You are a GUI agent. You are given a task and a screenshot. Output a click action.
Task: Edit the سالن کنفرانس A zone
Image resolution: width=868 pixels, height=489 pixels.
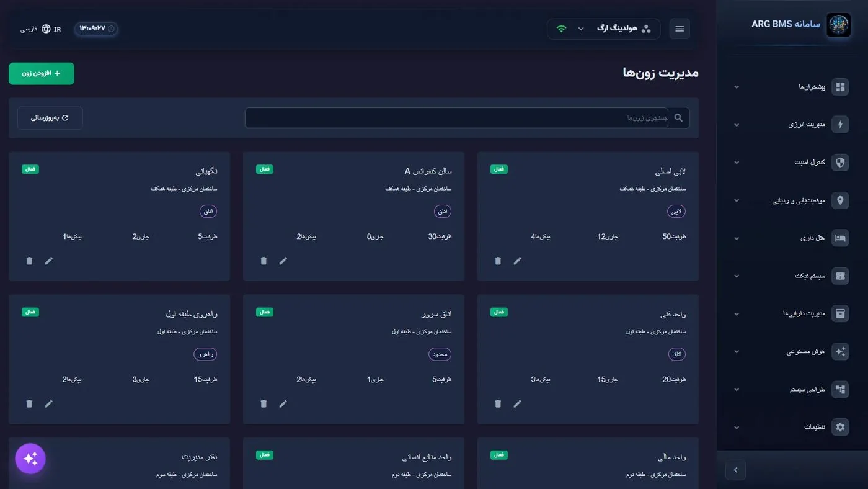(283, 261)
